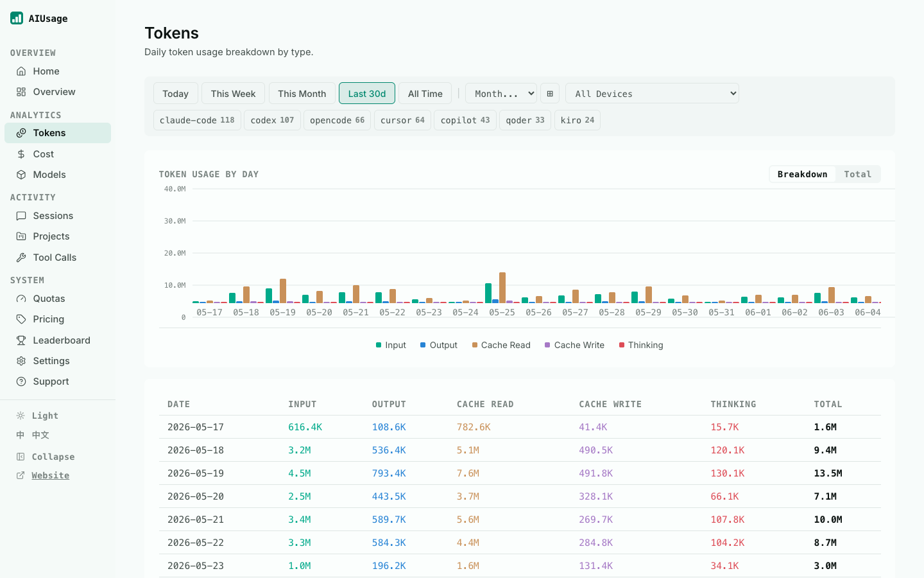This screenshot has height=578, width=924.
Task: Open the All Devices dropdown
Action: point(652,93)
